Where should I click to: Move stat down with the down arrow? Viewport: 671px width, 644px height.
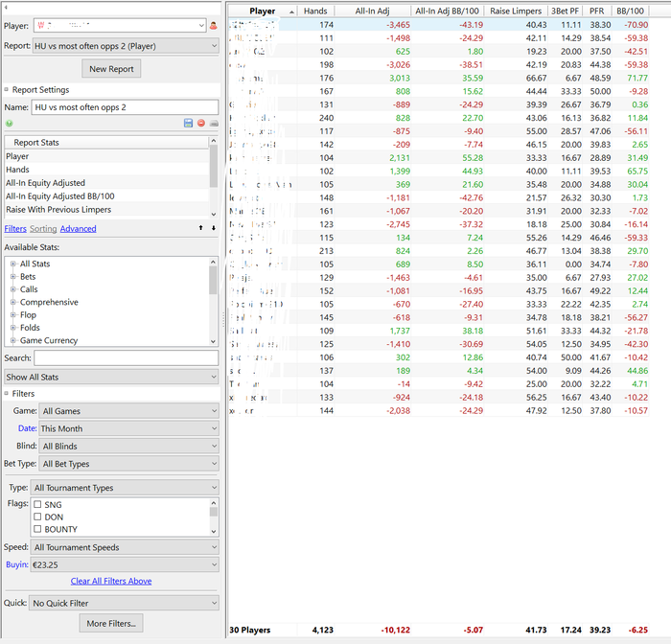pyautogui.click(x=213, y=228)
